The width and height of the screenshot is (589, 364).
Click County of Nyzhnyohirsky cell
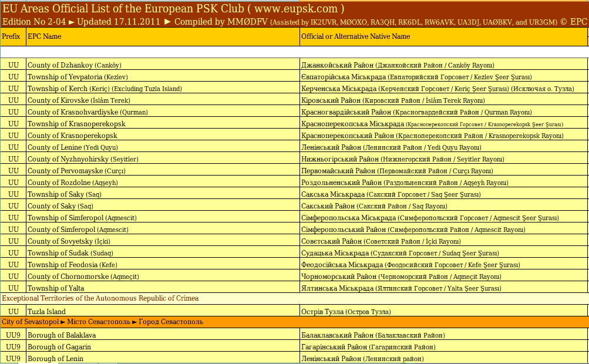(83, 159)
